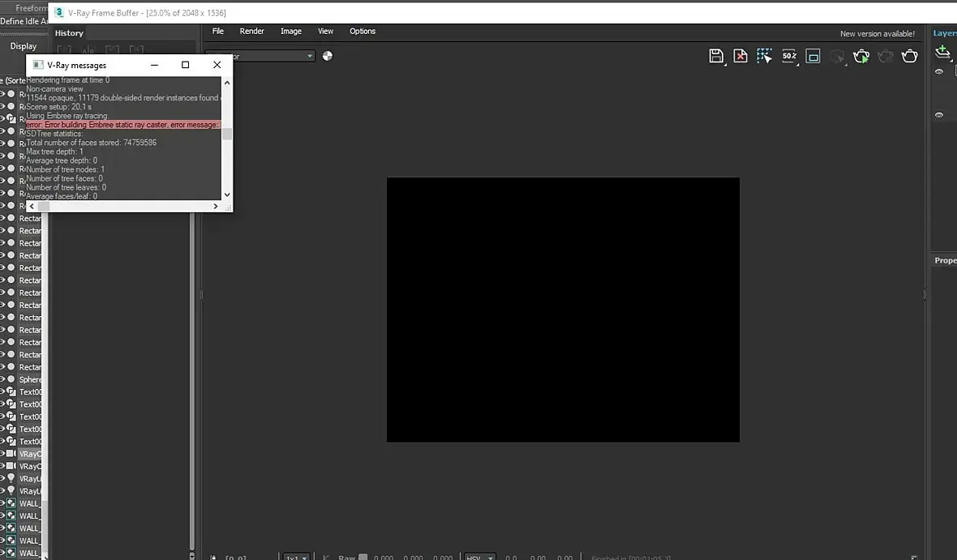
Task: Click the round object icon of Sphere row
Action: pos(11,378)
